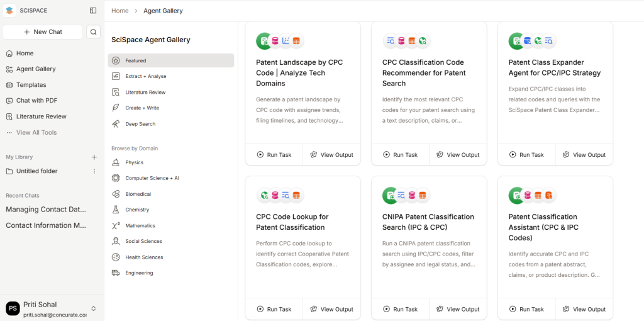Run Task for Patent Landscape by CPC Code
644x321 pixels.
tap(274, 155)
